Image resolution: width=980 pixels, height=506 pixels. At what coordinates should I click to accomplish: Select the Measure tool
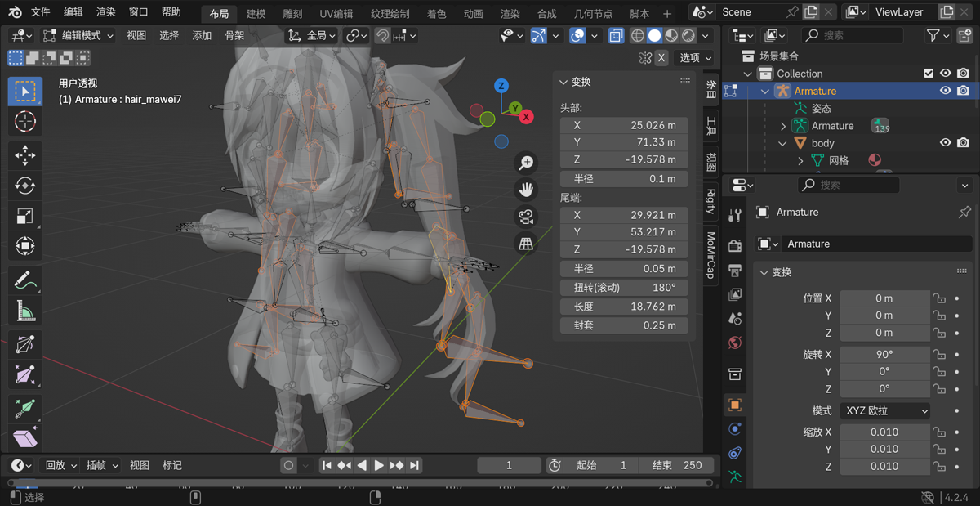[x=25, y=311]
